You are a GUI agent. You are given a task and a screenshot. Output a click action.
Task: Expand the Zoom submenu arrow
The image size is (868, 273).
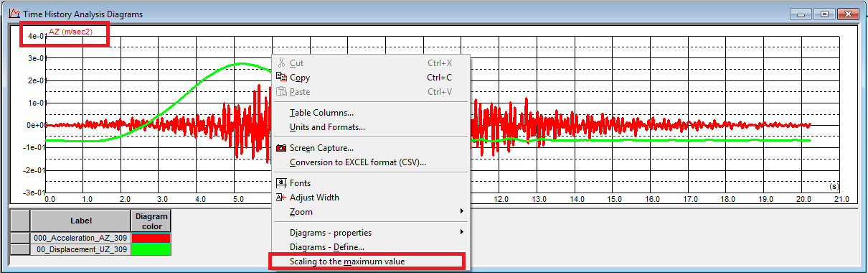click(462, 212)
